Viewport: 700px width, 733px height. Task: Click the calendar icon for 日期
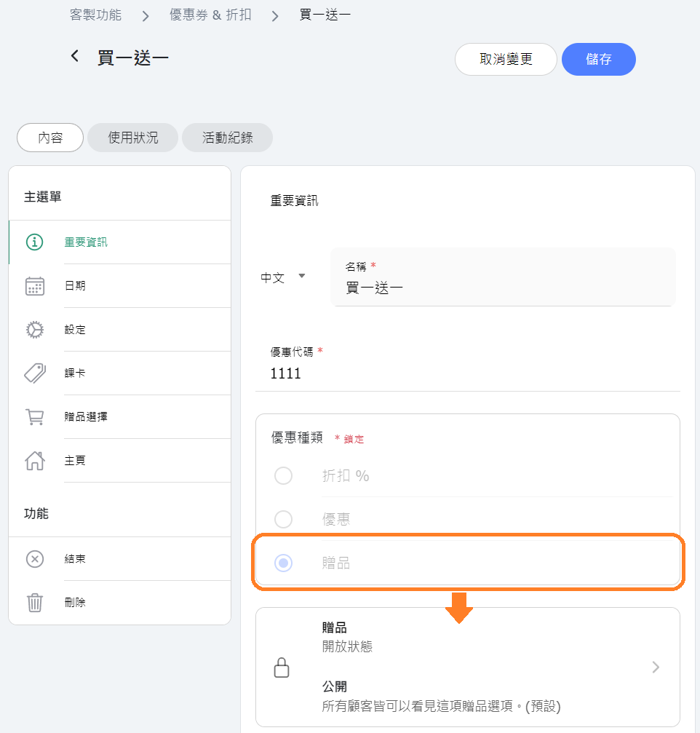(35, 286)
